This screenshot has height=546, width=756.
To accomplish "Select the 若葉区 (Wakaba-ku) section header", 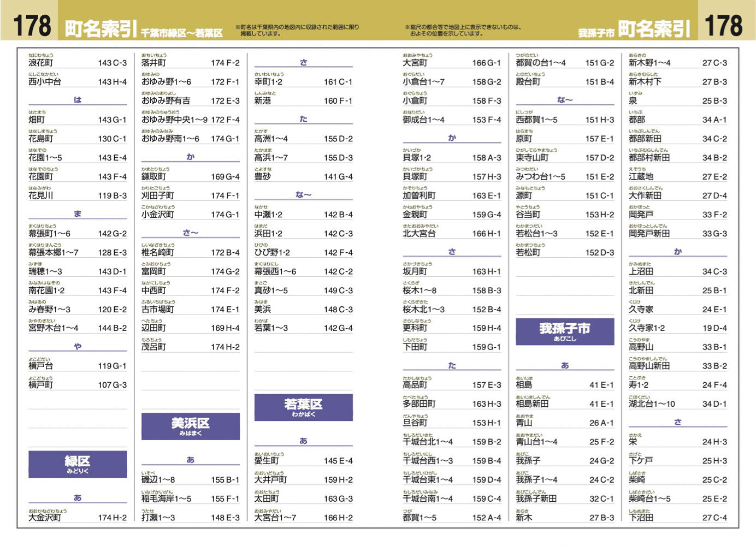I will click(x=304, y=408).
